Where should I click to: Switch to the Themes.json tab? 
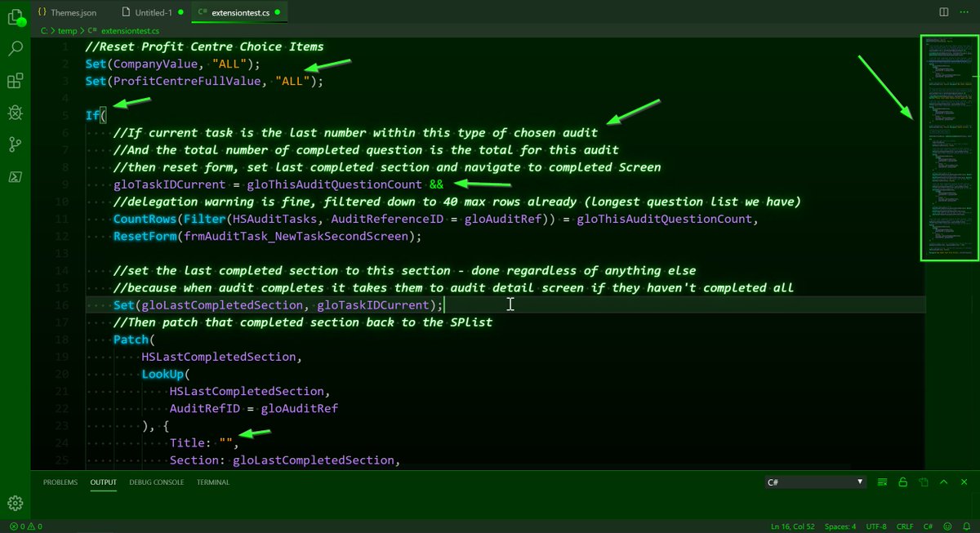point(69,12)
